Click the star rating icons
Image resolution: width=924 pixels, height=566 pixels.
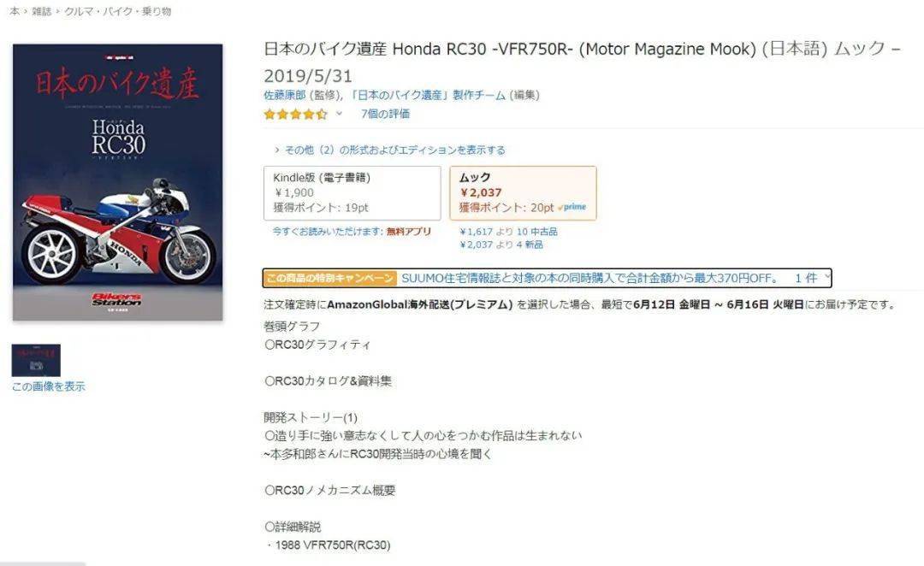295,115
